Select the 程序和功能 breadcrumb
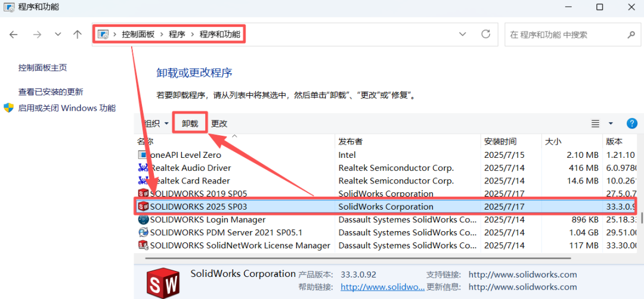The width and height of the screenshot is (644, 299). (219, 35)
